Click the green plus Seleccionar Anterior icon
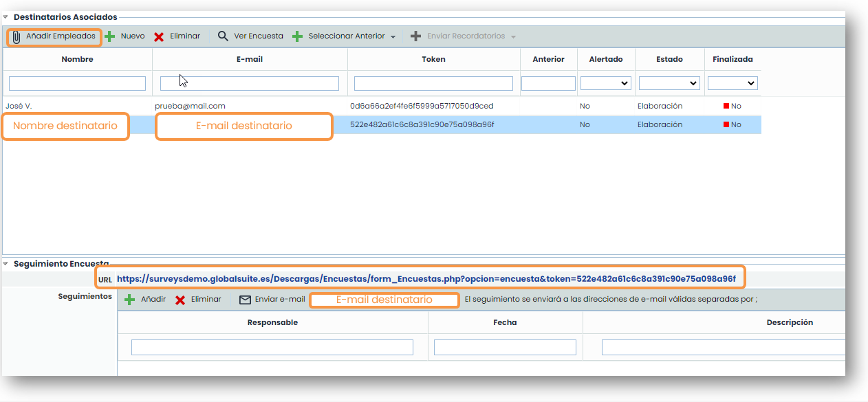Image resolution: width=868 pixels, height=402 pixels. coord(297,36)
